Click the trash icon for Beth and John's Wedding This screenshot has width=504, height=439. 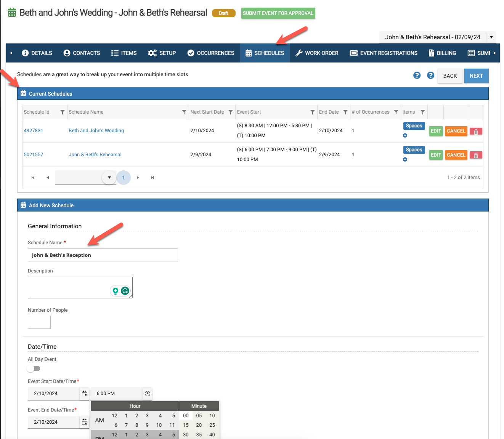point(476,131)
